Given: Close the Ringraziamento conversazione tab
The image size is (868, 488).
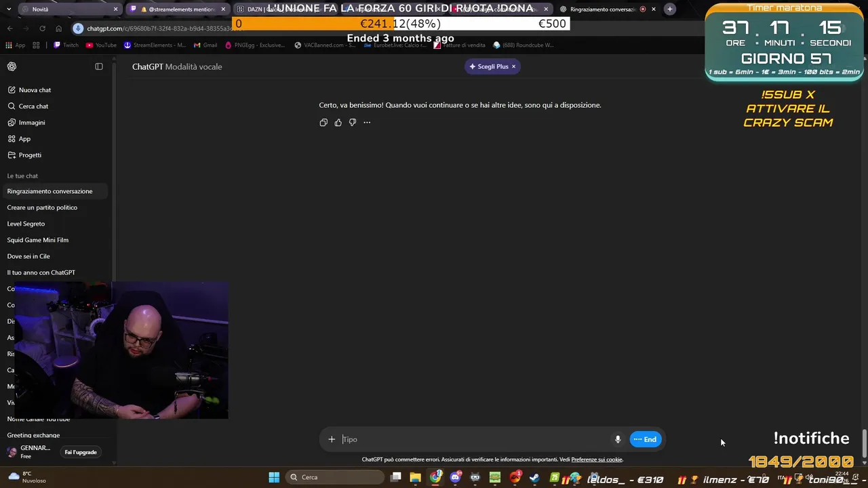Looking at the screenshot, I should coord(654,9).
